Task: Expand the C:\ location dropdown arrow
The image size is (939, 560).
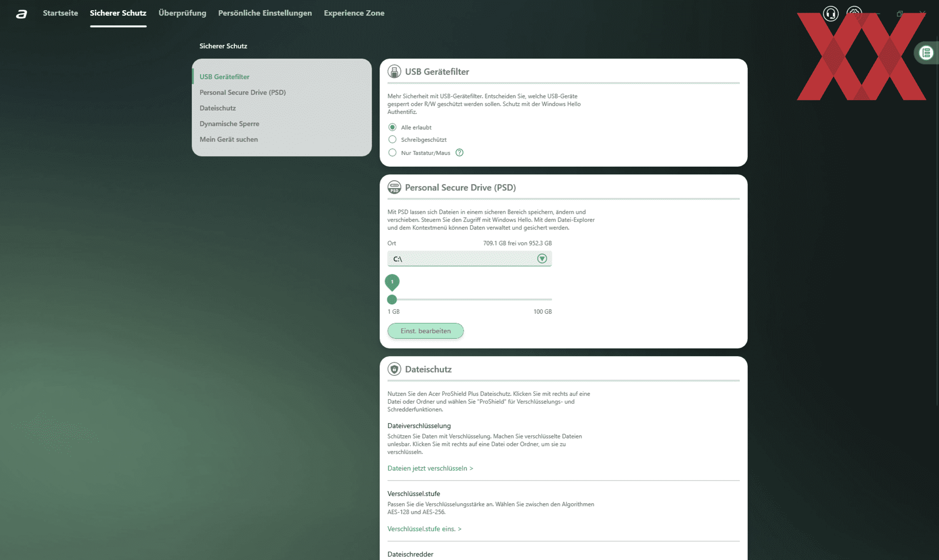Action: coord(542,258)
